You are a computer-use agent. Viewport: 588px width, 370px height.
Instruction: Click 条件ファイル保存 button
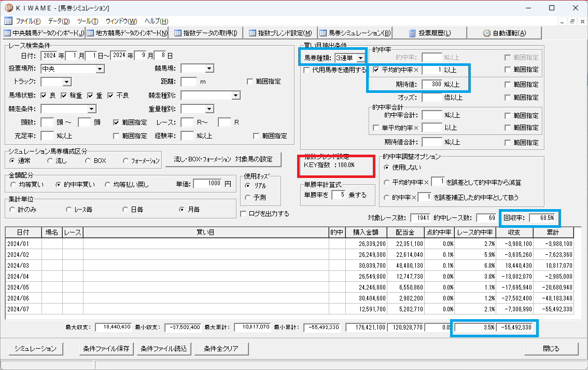(106, 349)
